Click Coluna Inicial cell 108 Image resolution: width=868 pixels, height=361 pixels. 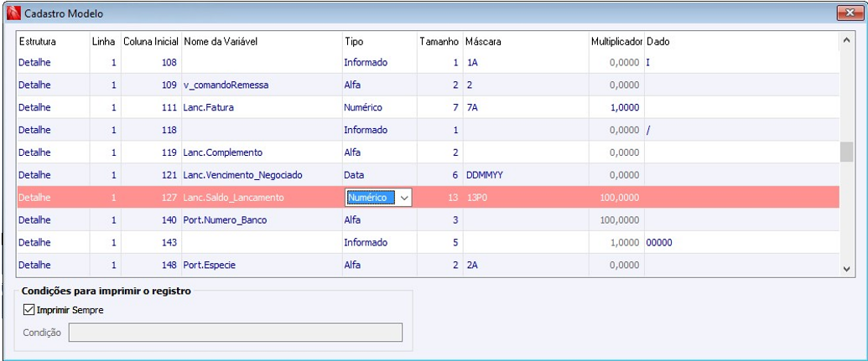(151, 63)
